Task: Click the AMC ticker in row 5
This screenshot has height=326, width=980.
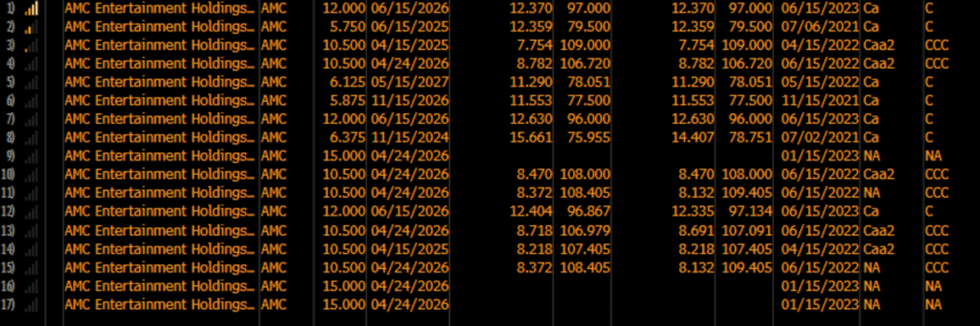Action: [274, 83]
